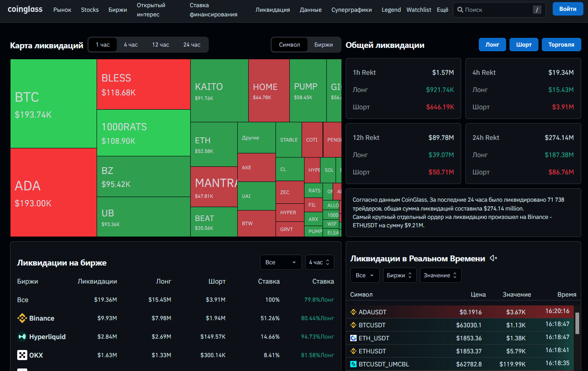Open the 1h Rekt summary card
This screenshot has width=588, height=371.
[x=403, y=89]
